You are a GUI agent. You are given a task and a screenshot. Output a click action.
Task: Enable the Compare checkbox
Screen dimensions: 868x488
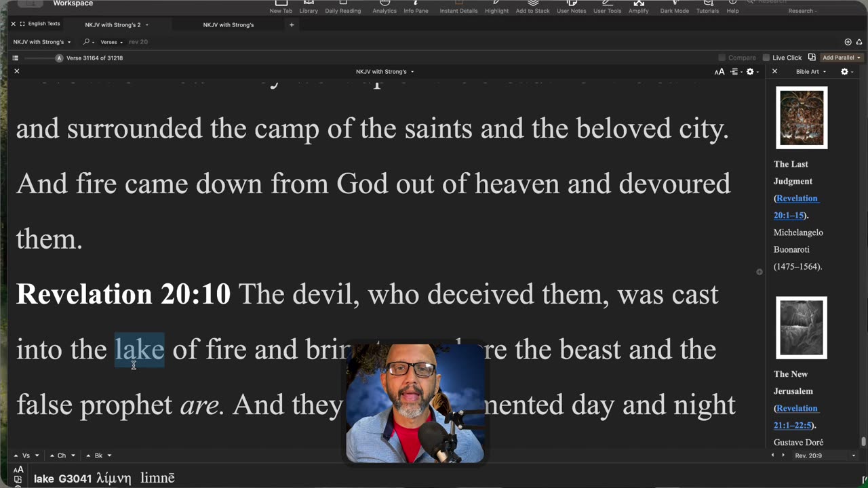pos(722,58)
